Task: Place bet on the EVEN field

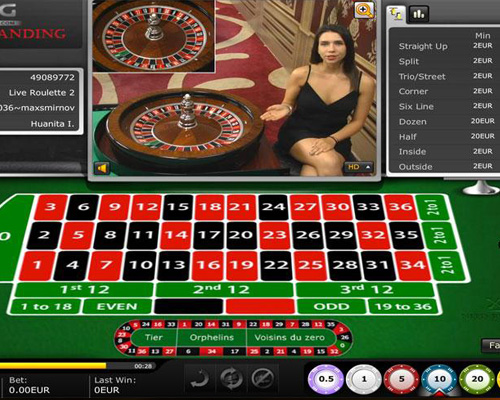Action: pos(117,306)
